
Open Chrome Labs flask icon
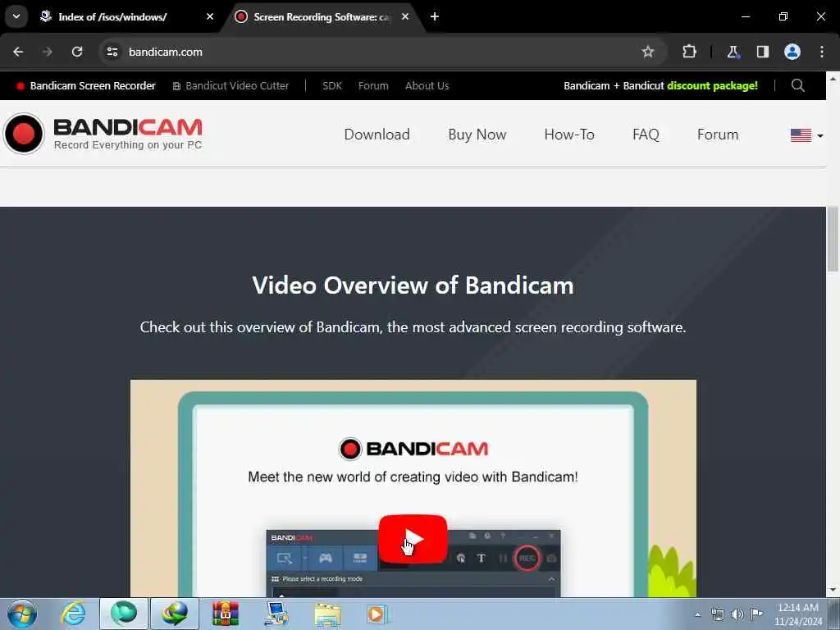pos(733,52)
